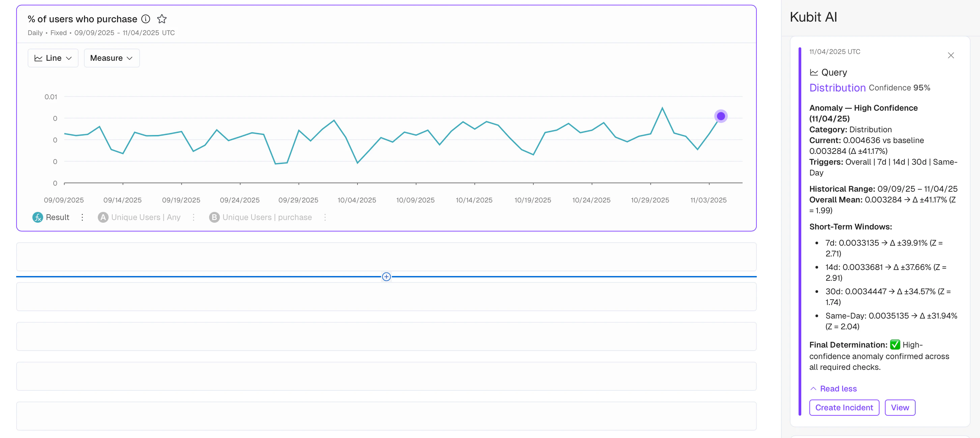Click the purple anomaly marker on chart
The height and width of the screenshot is (438, 980).
pyautogui.click(x=721, y=116)
